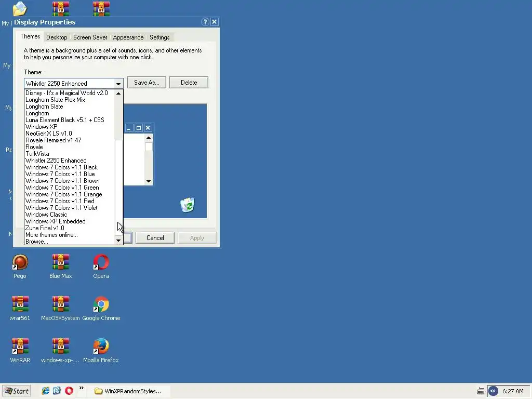Click the theme list scrollbar thumb
This screenshot has width=532, height=399.
[118, 187]
